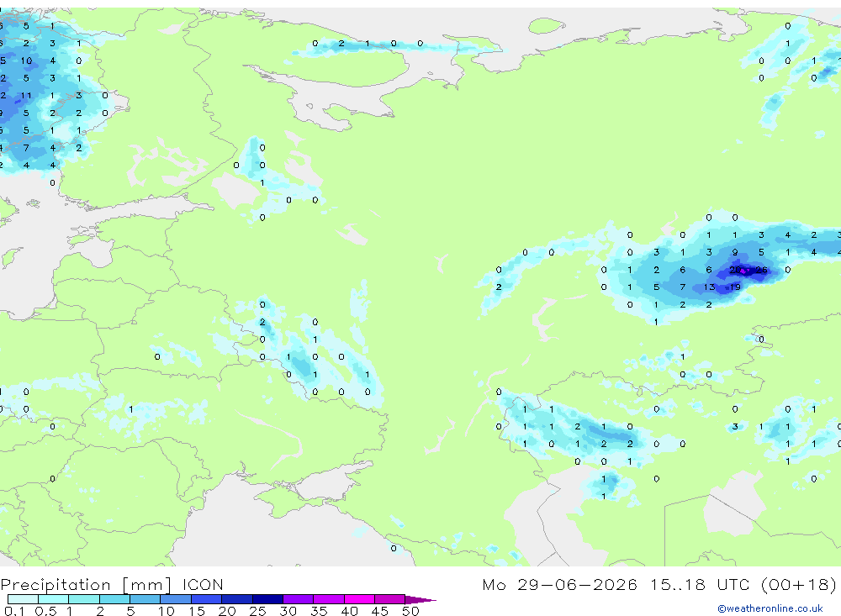Select the 45–50 mm legend color box
This screenshot has width=841, height=616.
pyautogui.click(x=390, y=599)
